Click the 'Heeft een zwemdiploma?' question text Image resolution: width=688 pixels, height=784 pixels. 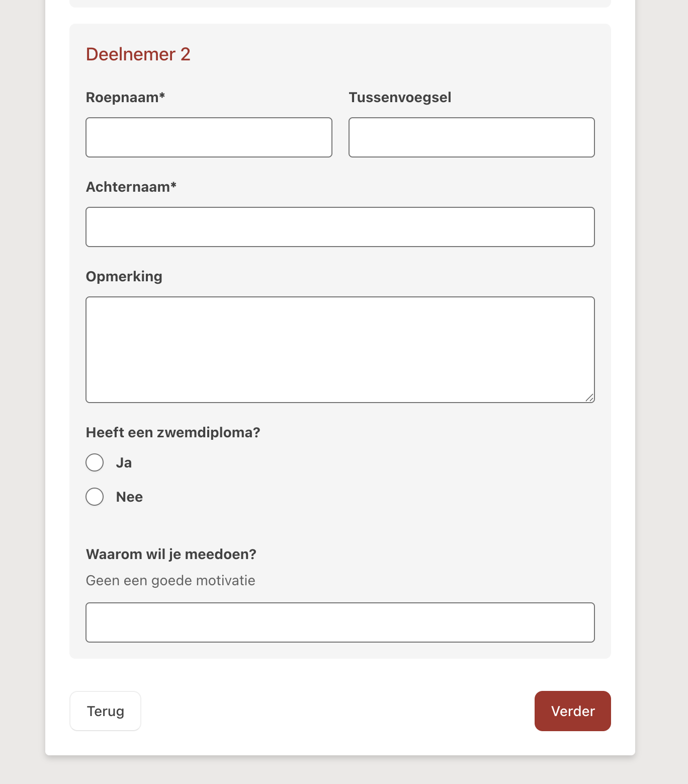point(173,432)
